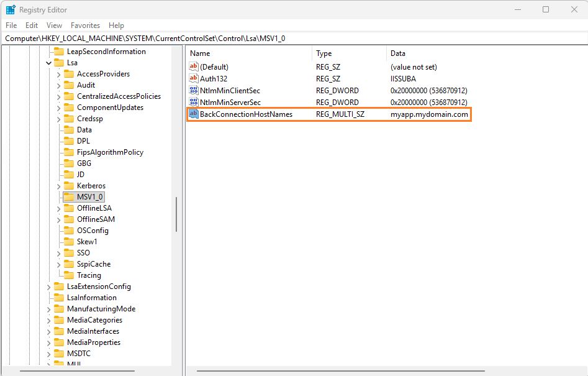The height and width of the screenshot is (376, 588).
Task: Select the MediaCategories tree key
Action: [x=94, y=320]
